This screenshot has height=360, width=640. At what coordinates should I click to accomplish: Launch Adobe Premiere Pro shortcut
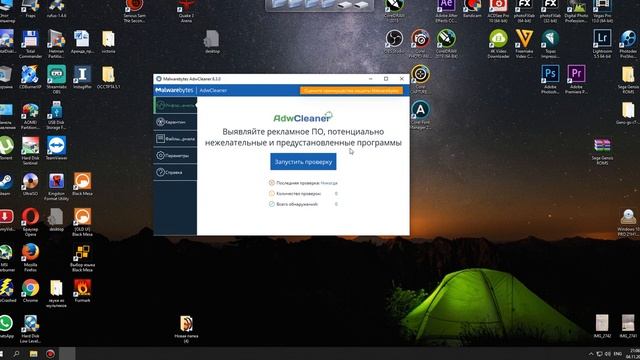[x=576, y=79]
